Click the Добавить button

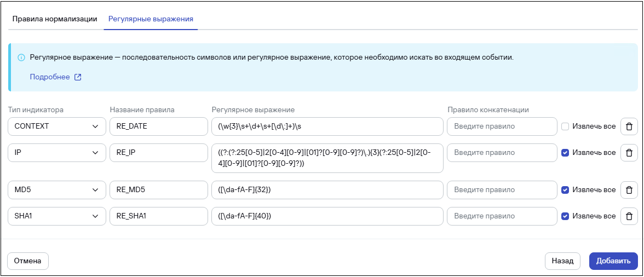coord(613,261)
